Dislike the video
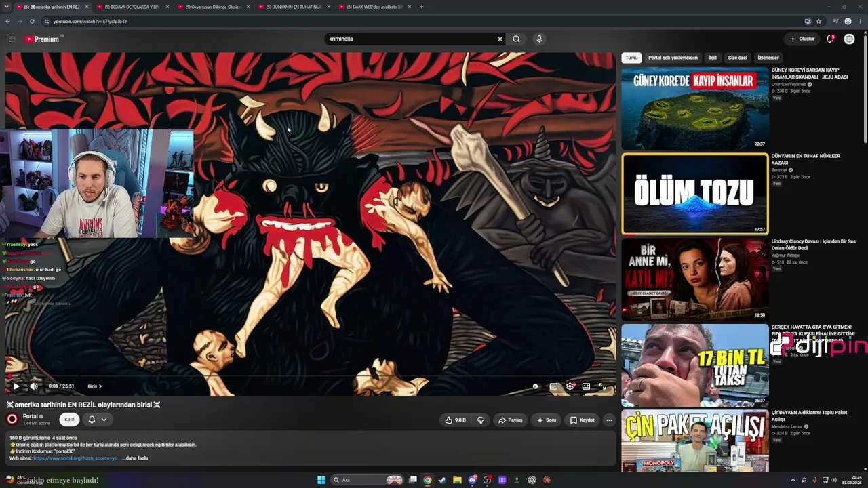This screenshot has width=868, height=488. tap(481, 420)
